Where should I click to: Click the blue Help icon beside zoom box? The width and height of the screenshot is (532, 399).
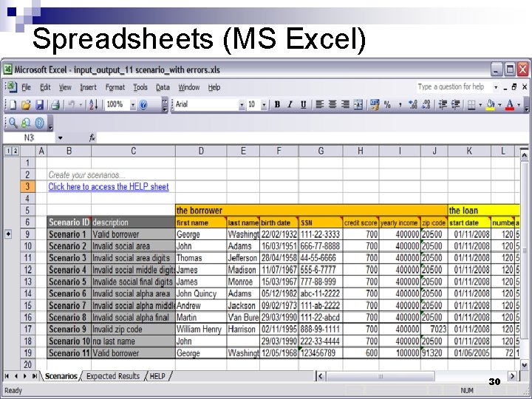[143, 105]
